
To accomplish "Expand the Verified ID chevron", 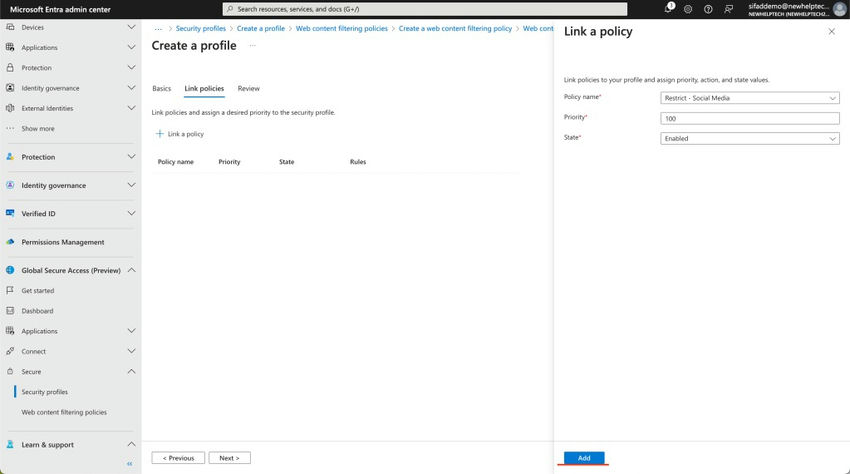I will coord(131,213).
